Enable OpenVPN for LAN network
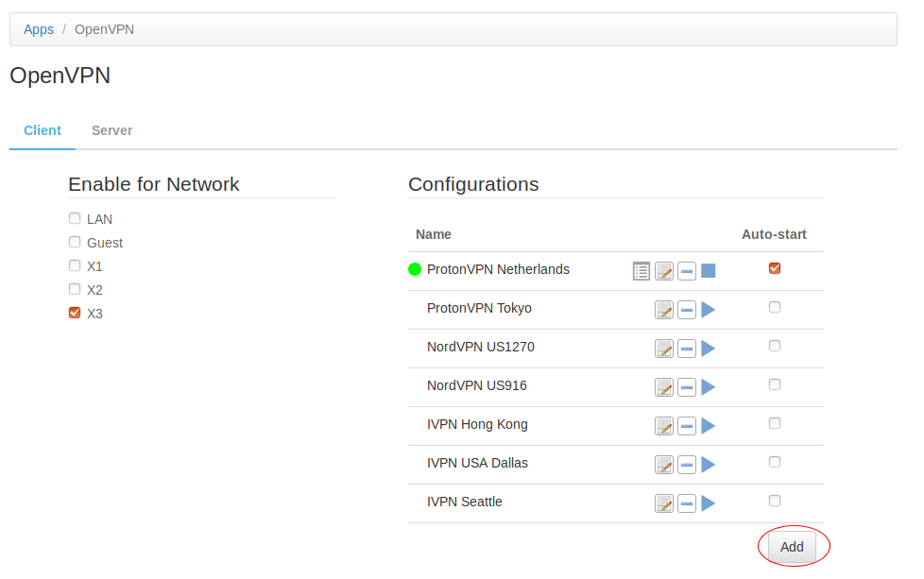This screenshot has height=579, width=924. pos(75,218)
